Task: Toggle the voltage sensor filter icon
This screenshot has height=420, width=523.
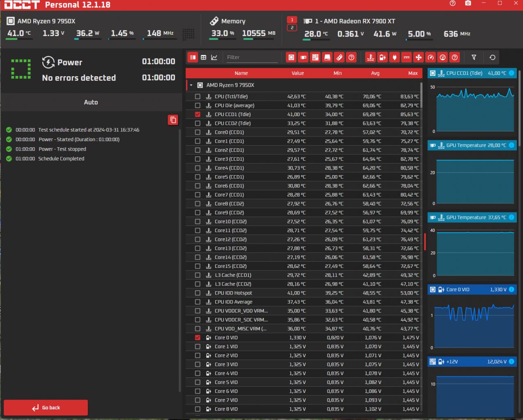Action: pyautogui.click(x=382, y=57)
